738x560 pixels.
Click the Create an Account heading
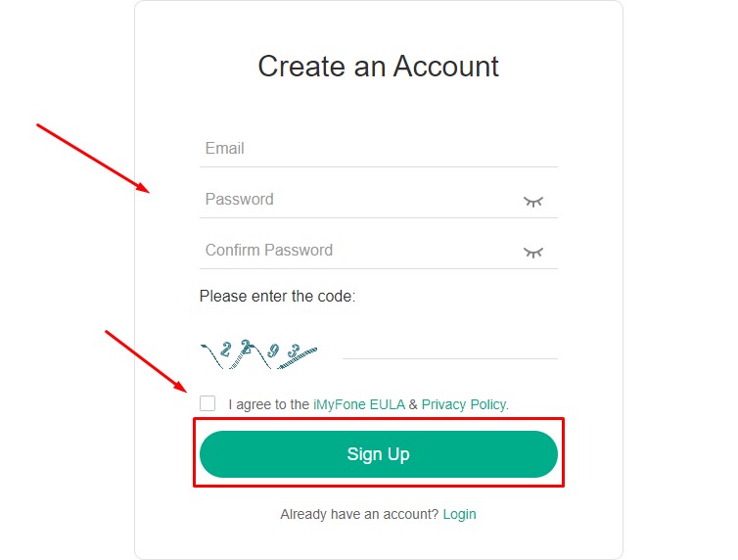point(379,66)
